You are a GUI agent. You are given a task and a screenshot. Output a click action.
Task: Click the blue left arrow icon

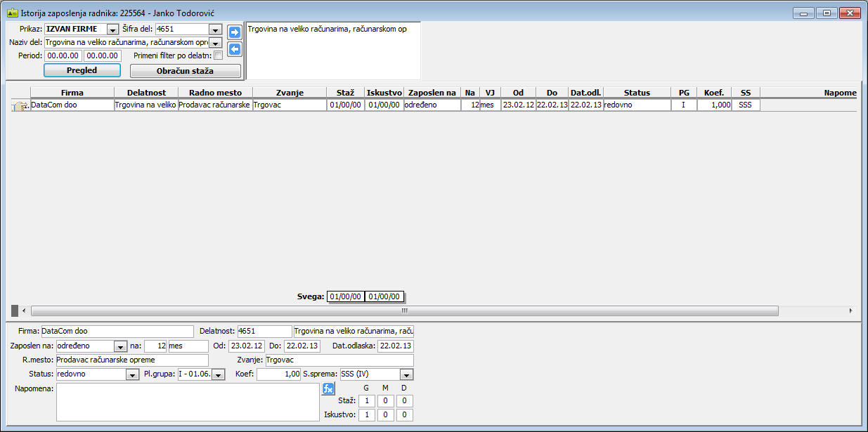(235, 49)
